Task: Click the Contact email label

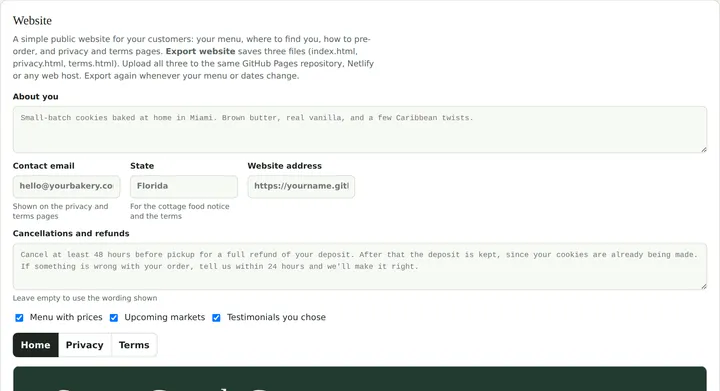Action: point(44,166)
